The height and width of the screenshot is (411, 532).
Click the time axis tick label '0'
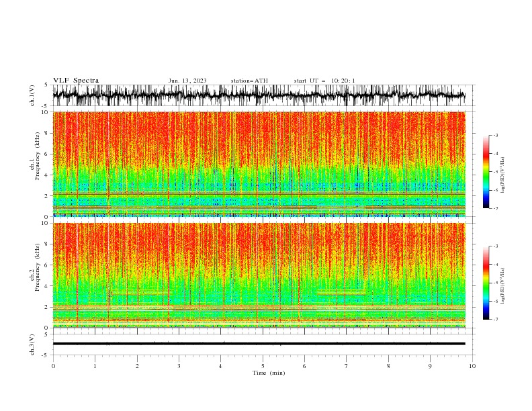[53, 366]
